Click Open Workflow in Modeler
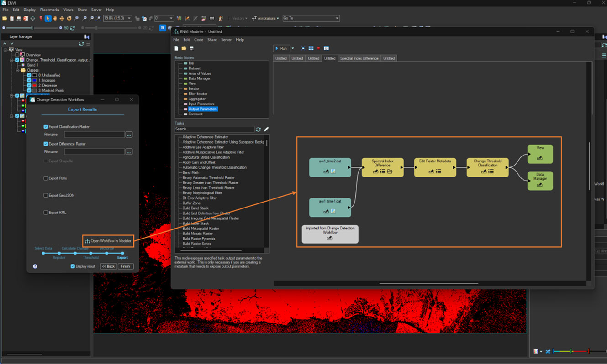 point(108,241)
